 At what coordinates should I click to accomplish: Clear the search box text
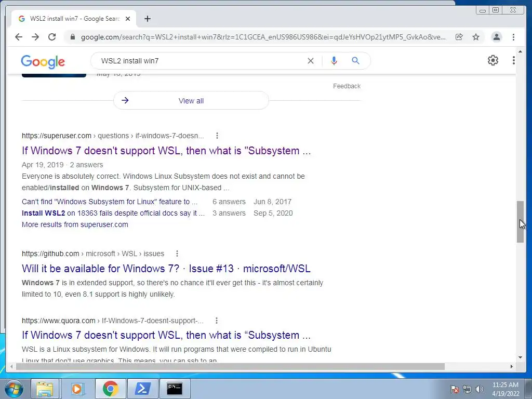coord(311,61)
